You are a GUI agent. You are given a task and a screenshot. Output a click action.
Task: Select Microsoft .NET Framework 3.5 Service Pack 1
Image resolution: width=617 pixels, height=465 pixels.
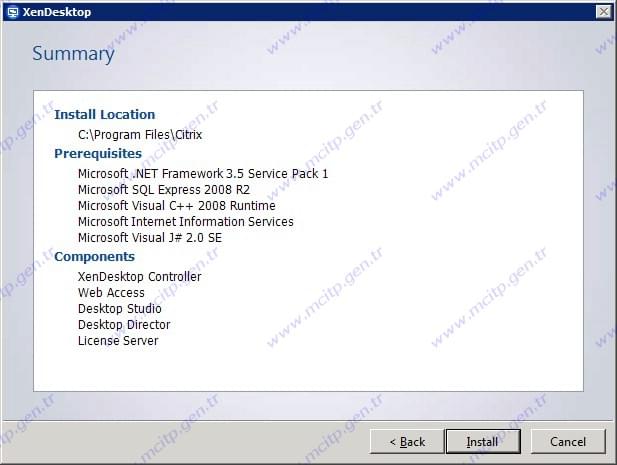(203, 173)
